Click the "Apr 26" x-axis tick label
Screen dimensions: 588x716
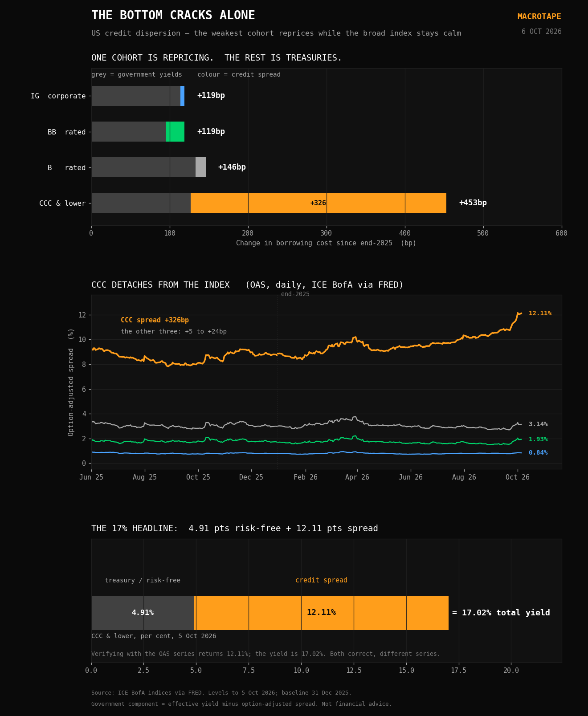(x=357, y=477)
